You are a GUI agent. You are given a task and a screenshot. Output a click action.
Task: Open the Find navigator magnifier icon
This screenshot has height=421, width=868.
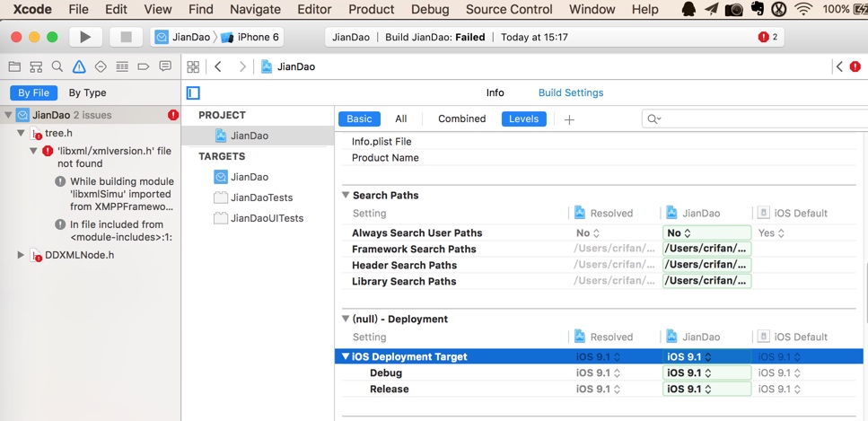coord(57,67)
